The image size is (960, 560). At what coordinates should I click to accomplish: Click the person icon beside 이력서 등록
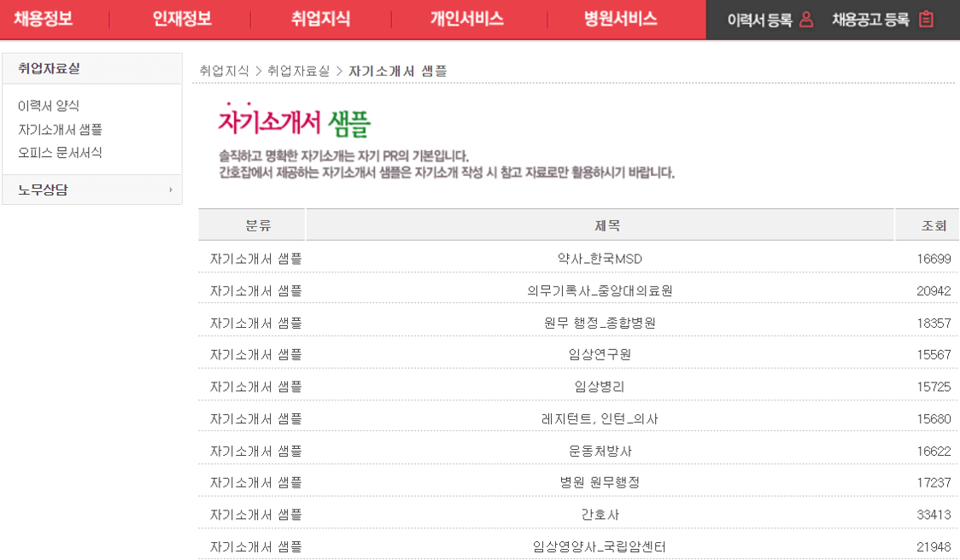806,20
